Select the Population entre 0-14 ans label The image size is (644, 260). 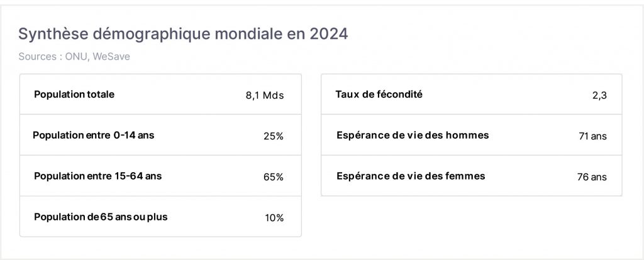tap(94, 135)
